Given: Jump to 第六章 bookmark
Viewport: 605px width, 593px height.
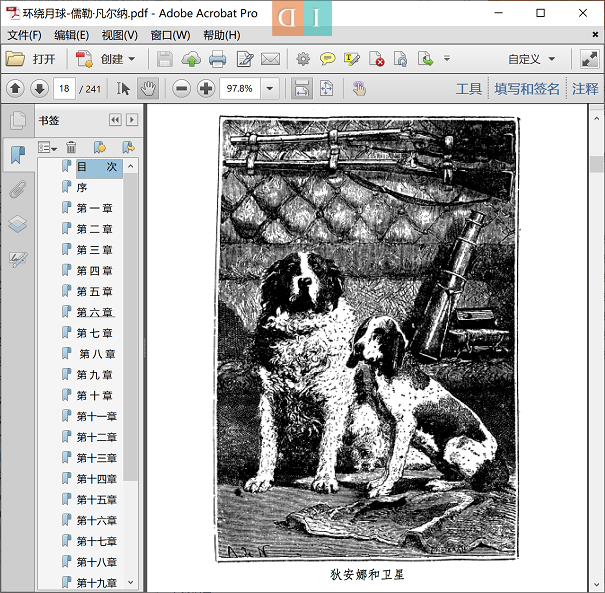Looking at the screenshot, I should pos(95,312).
